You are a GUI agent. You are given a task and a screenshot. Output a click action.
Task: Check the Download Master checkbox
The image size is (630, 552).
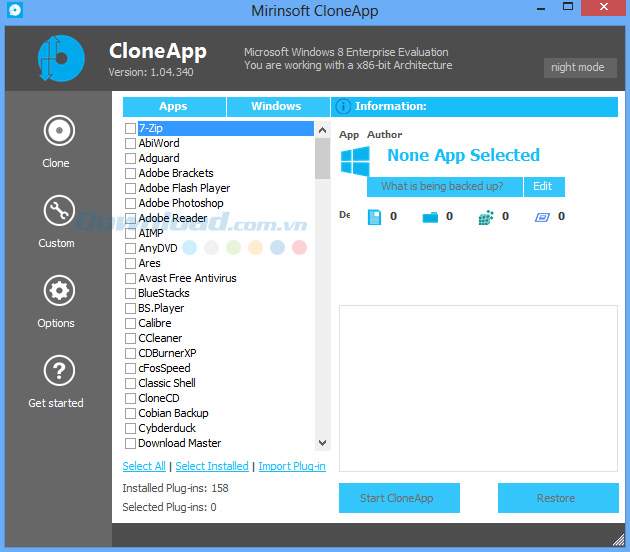pos(130,443)
